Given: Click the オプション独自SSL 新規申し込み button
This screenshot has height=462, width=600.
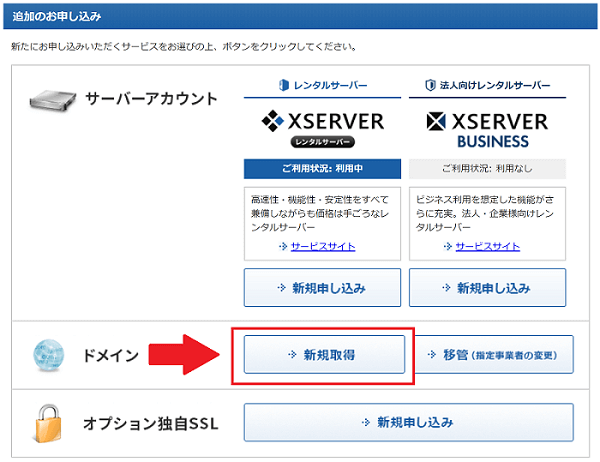Looking at the screenshot, I should pos(408,422).
